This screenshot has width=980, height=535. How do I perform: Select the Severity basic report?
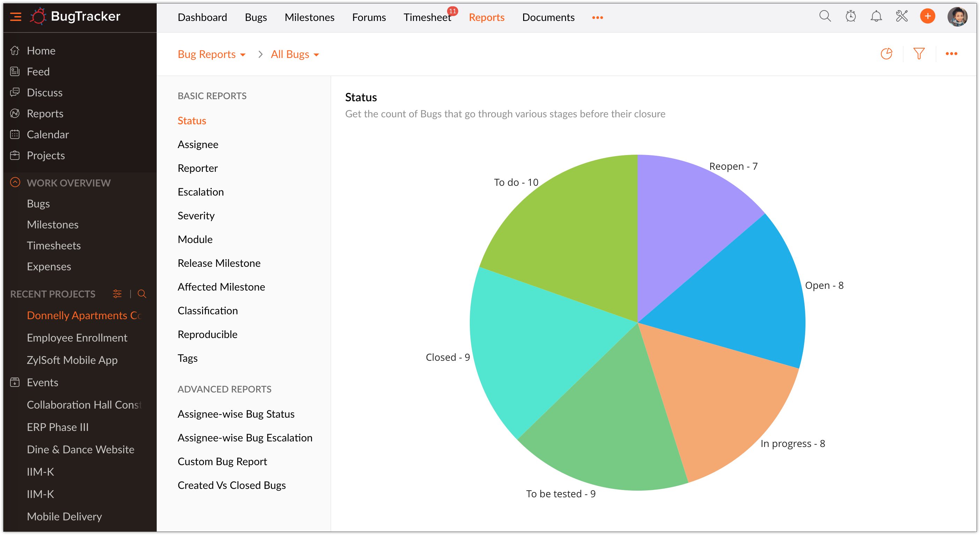pyautogui.click(x=196, y=216)
